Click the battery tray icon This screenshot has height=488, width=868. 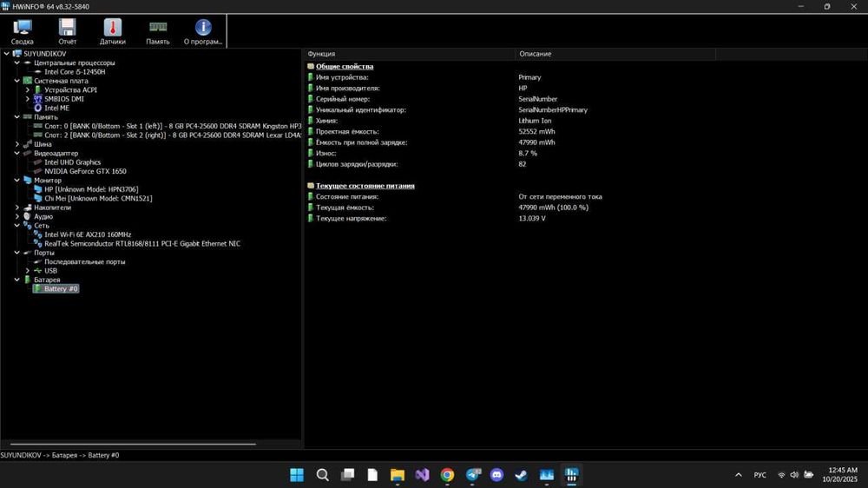click(x=809, y=475)
